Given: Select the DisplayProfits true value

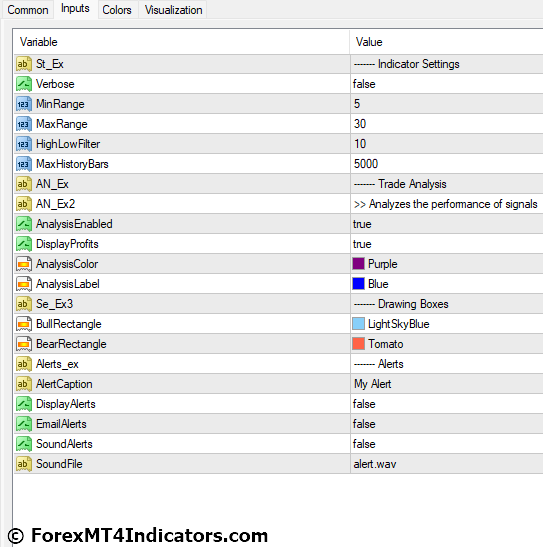Looking at the screenshot, I should [x=362, y=244].
